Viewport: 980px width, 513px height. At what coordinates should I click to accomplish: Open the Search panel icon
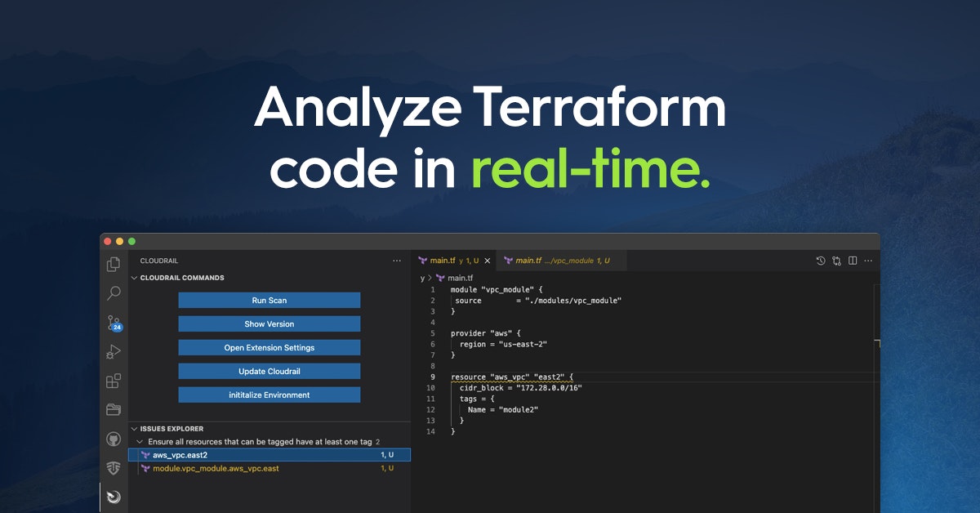coord(114,293)
